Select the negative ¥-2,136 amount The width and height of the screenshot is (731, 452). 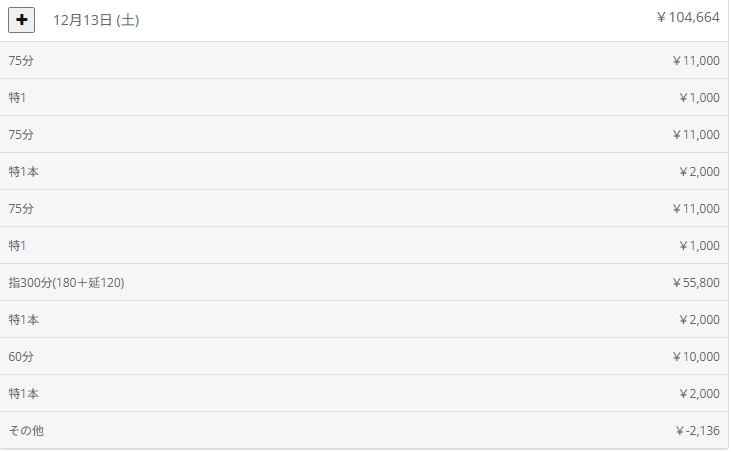click(x=697, y=431)
